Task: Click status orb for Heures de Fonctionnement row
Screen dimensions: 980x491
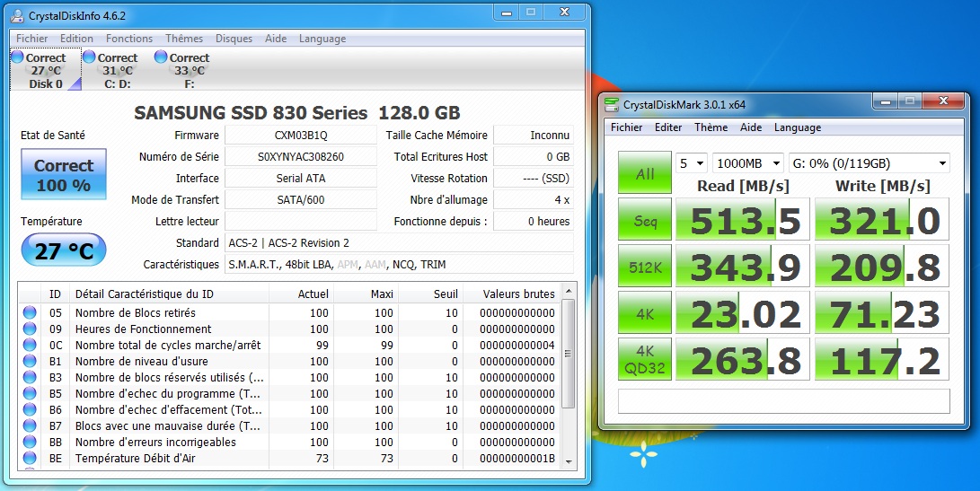Action: (30, 329)
